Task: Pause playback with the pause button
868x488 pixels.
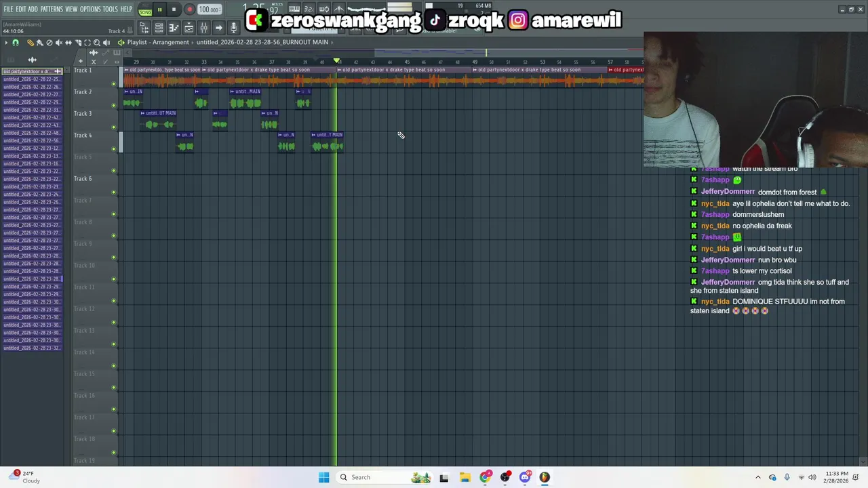Action: point(159,10)
